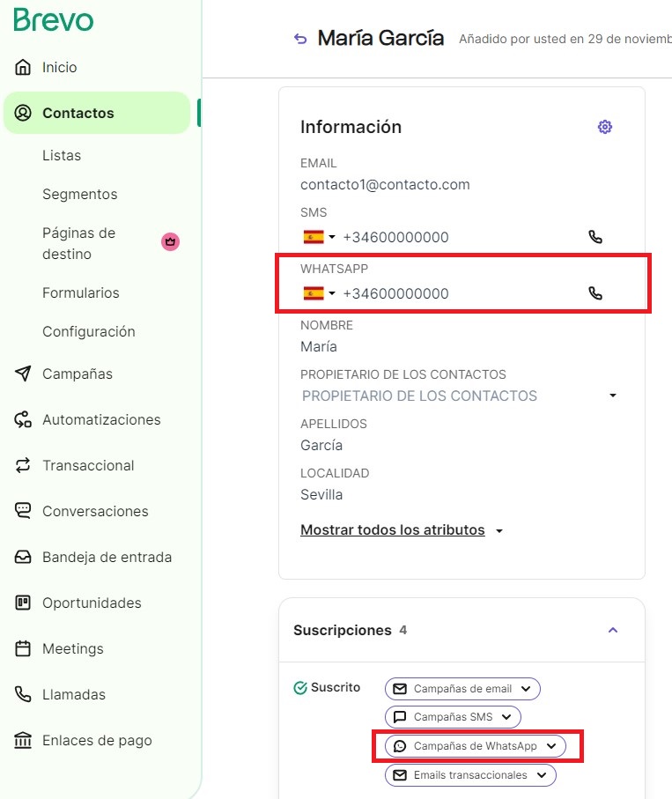
Task: Click the crown badge beside Páginas de destino
Action: pos(171,241)
